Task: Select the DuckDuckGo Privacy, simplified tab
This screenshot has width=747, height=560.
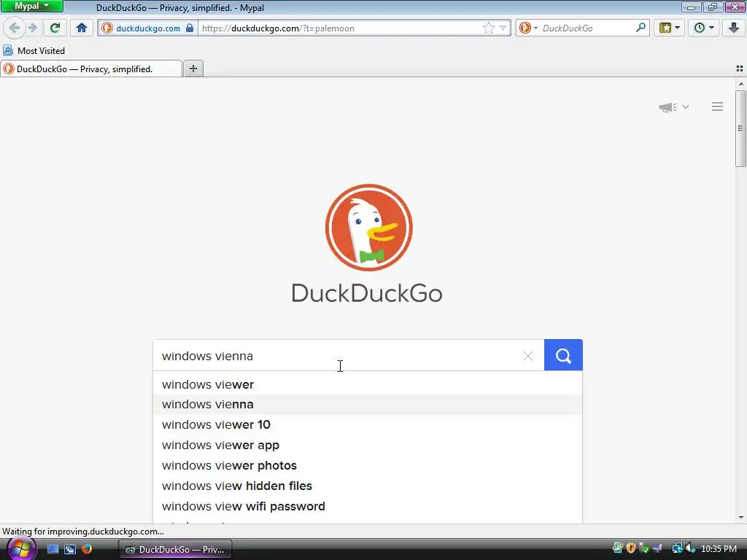Action: tap(91, 69)
